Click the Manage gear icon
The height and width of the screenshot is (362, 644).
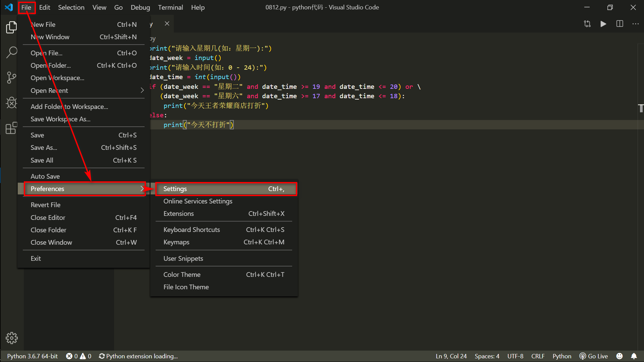pos(11,338)
